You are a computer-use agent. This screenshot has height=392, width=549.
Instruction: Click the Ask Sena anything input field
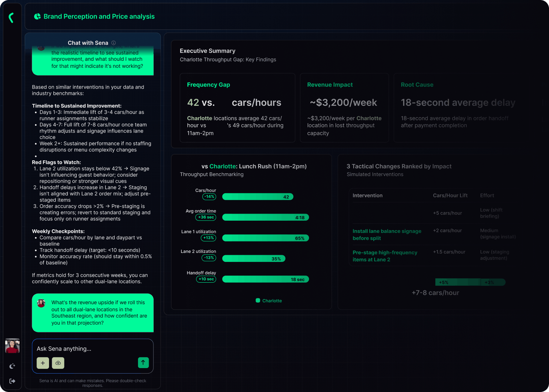pyautogui.click(x=93, y=348)
